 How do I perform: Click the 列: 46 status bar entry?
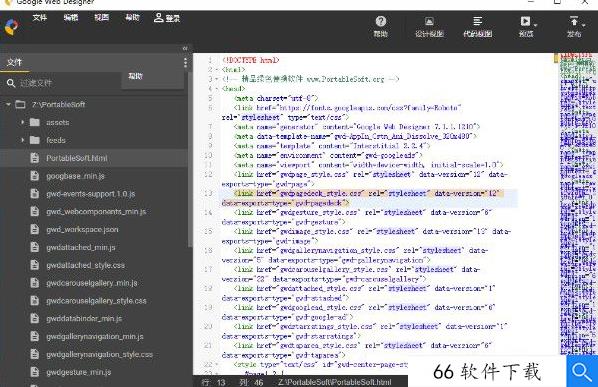251,382
